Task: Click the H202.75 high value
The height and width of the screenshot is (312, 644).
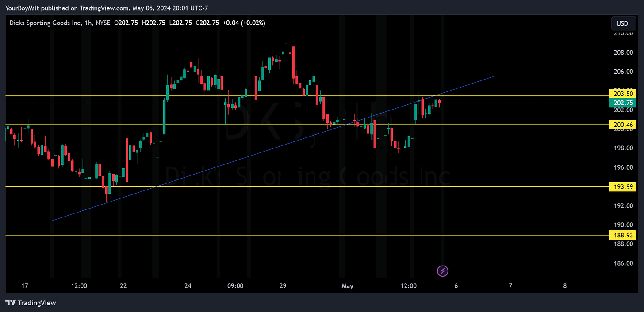Action: point(153,23)
